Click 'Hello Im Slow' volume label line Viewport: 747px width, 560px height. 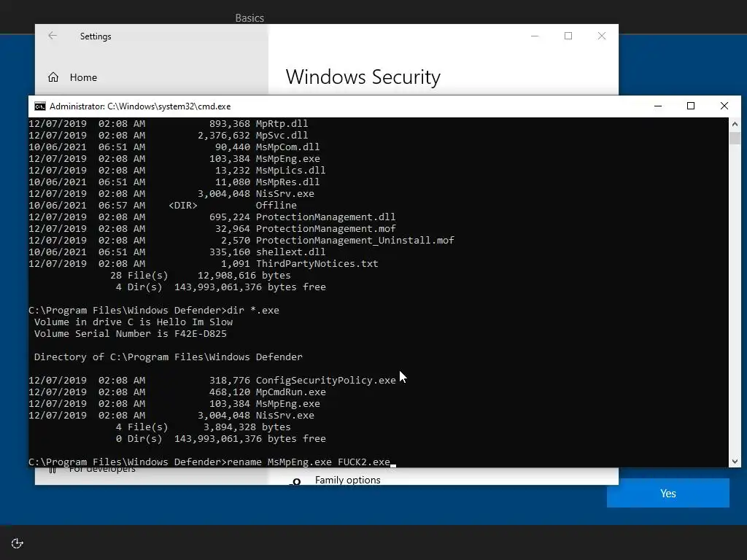click(133, 322)
